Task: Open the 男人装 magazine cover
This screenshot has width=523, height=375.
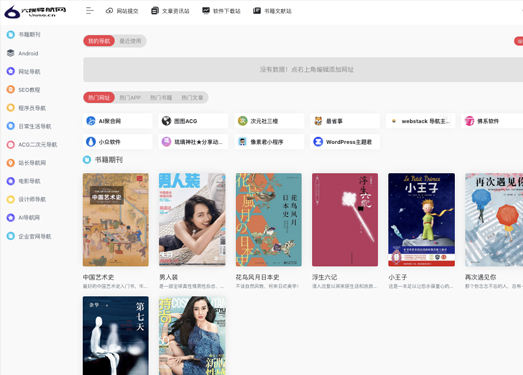Action: [x=192, y=220]
